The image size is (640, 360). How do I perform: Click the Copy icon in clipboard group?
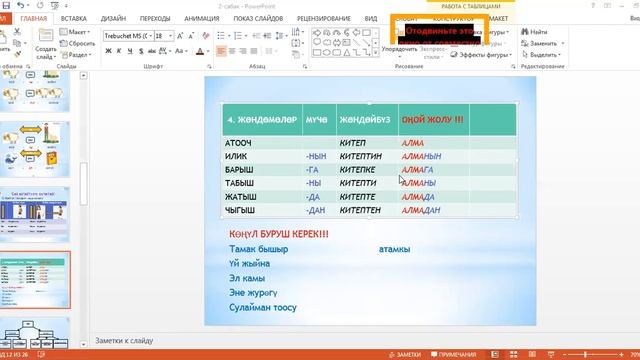pyautogui.click(x=17, y=43)
